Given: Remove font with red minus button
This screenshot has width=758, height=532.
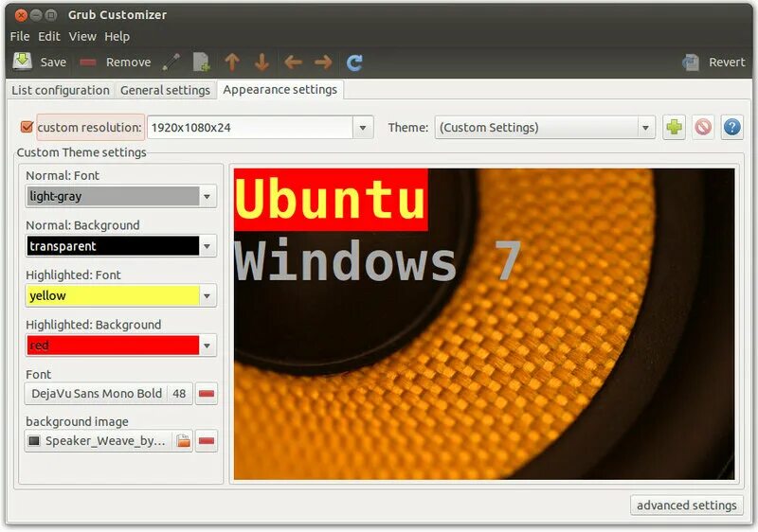Looking at the screenshot, I should point(207,394).
